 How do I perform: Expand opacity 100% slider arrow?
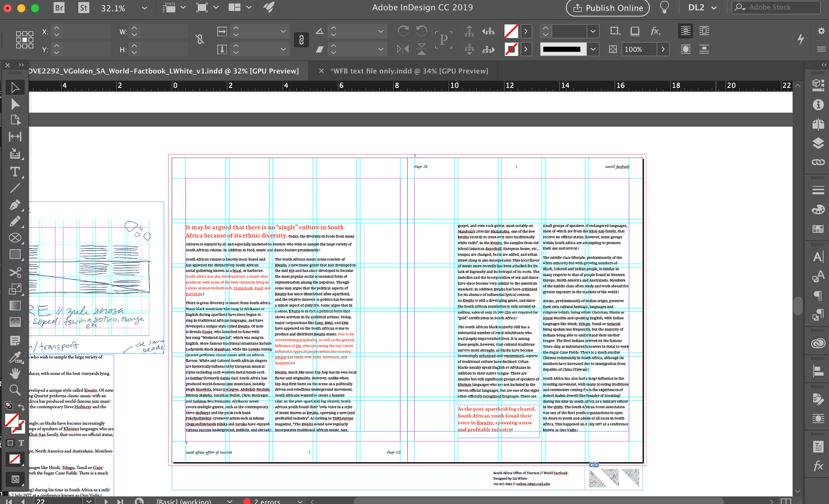coord(663,49)
